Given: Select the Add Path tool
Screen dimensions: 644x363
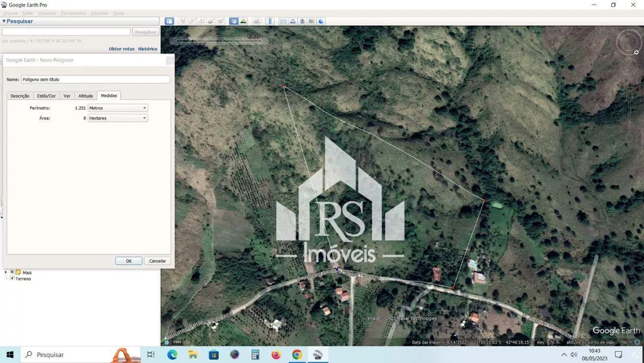Looking at the screenshot, I should pos(201,21).
